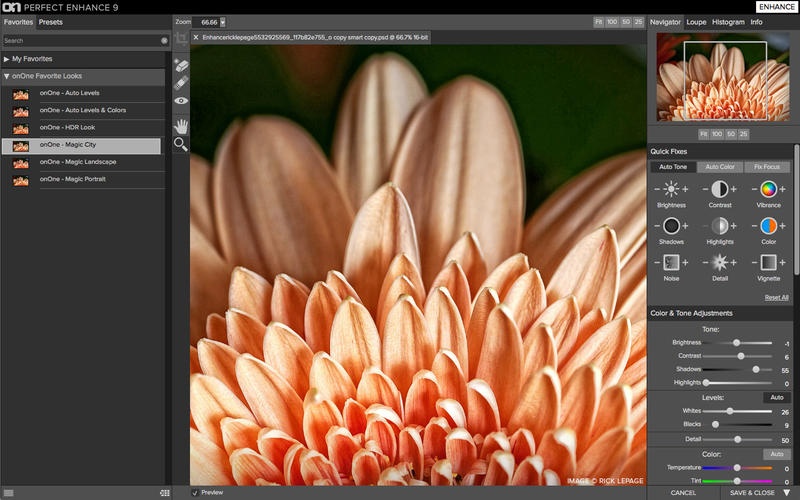
Task: Clear the preset search with X icon
Action: coord(164,40)
